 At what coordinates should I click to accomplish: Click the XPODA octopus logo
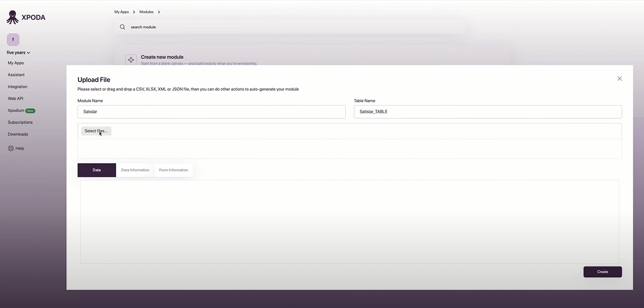tap(12, 17)
